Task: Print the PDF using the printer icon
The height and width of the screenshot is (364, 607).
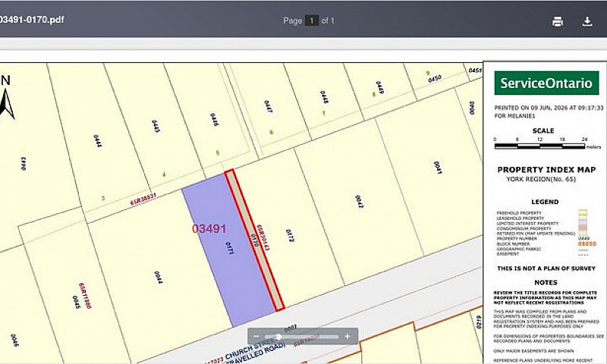Action: coord(558,21)
